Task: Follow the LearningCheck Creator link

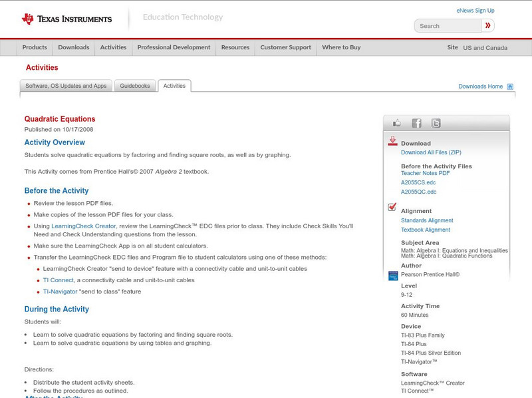Action: click(x=84, y=226)
